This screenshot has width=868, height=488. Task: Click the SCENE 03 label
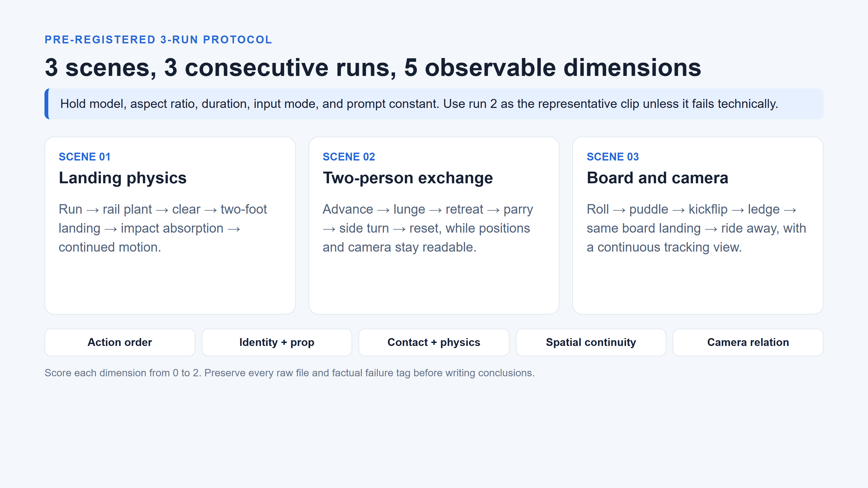(x=612, y=157)
